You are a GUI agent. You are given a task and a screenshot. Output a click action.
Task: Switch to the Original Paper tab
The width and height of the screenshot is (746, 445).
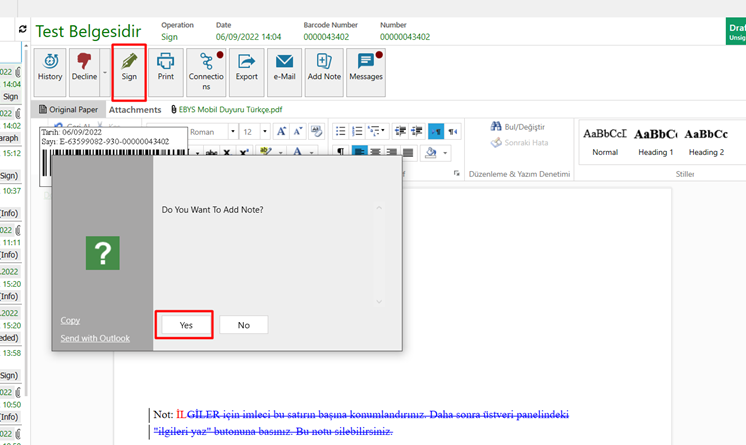click(68, 110)
